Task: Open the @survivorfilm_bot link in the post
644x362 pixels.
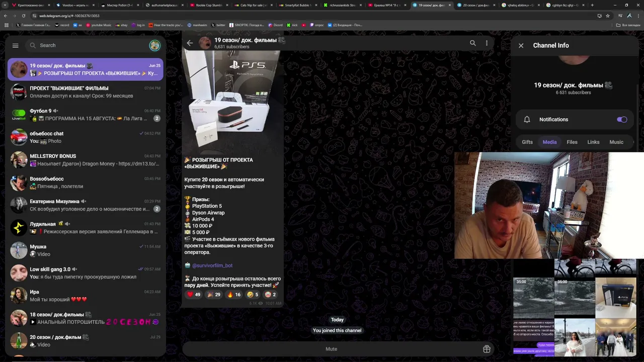Action: coord(212,265)
